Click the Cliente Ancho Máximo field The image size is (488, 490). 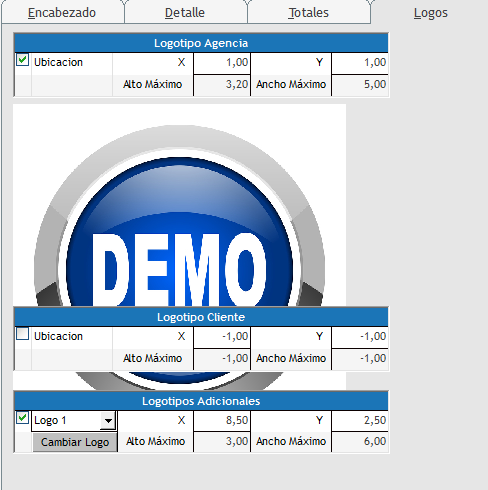[360, 359]
